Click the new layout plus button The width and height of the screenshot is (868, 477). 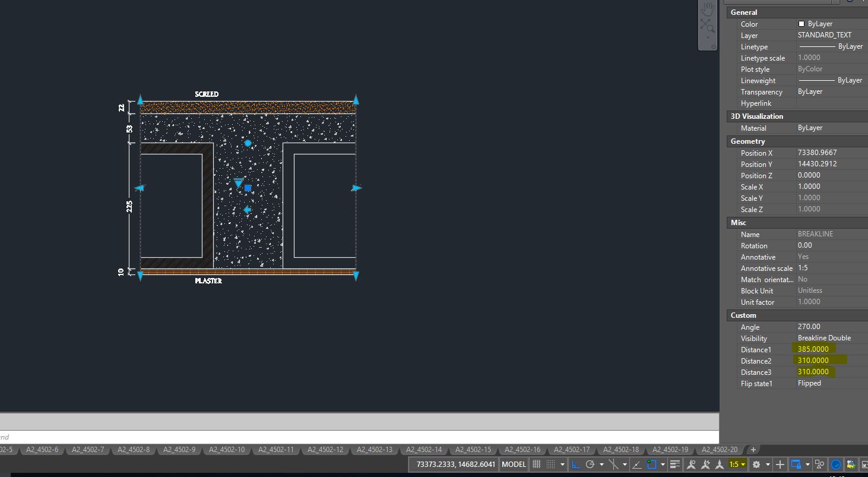tap(753, 450)
